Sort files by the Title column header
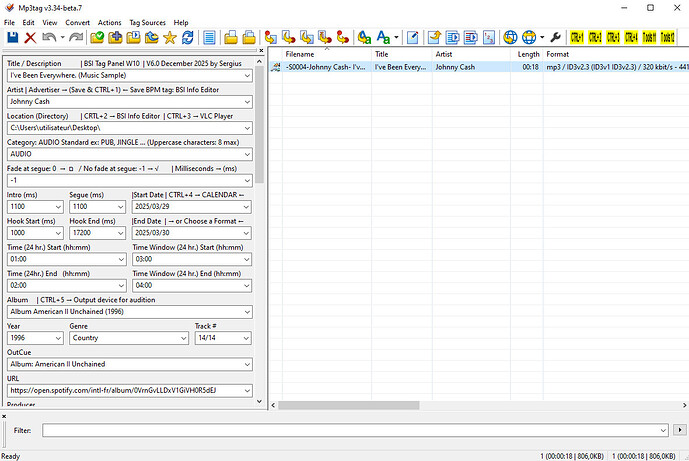This screenshot has height=461, width=689. (402, 54)
